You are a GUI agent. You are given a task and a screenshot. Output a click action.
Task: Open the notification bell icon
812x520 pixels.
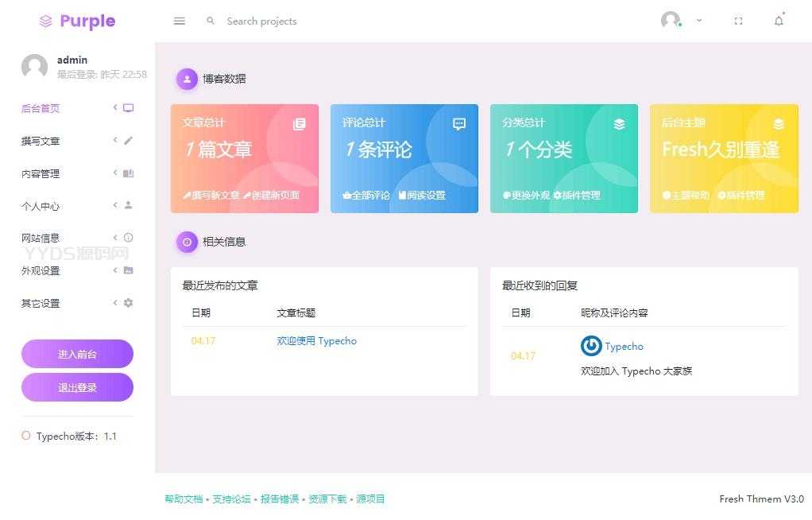pos(779,21)
